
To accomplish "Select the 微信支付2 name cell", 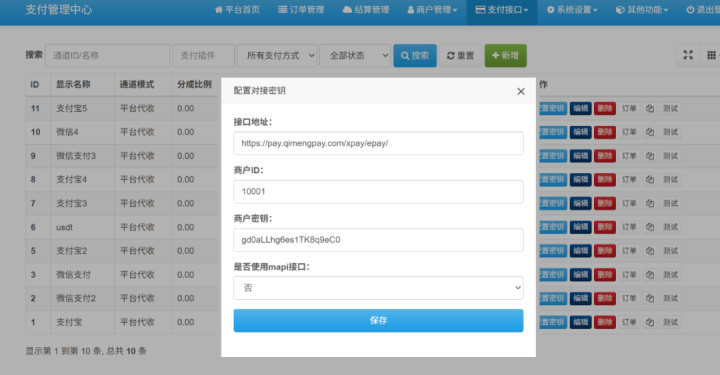I will [82, 298].
